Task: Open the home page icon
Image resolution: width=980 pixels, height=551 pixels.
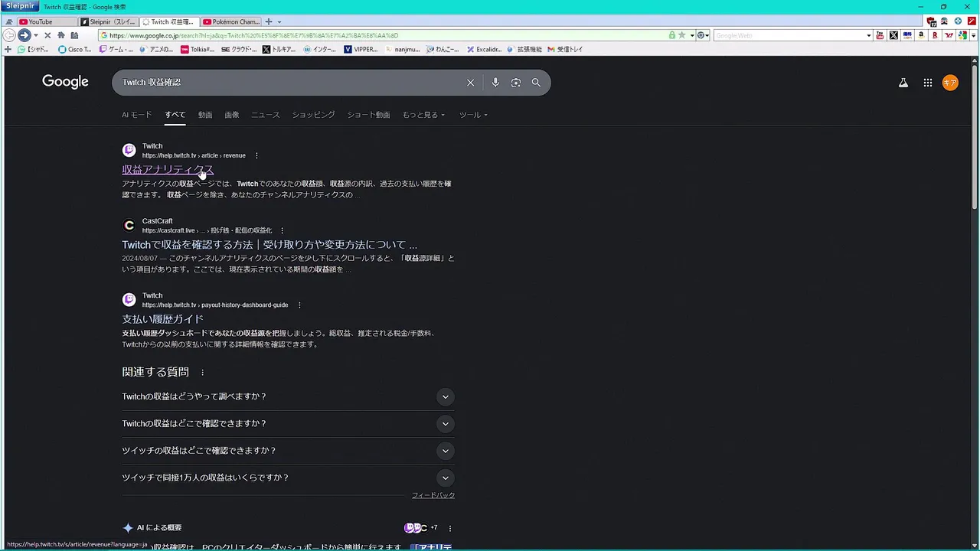Action: (60, 35)
